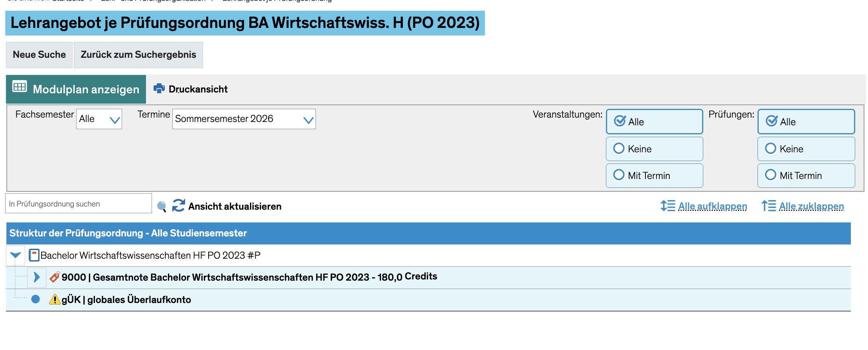
Task: Click the Alle zuklappen link
Action: tap(811, 206)
